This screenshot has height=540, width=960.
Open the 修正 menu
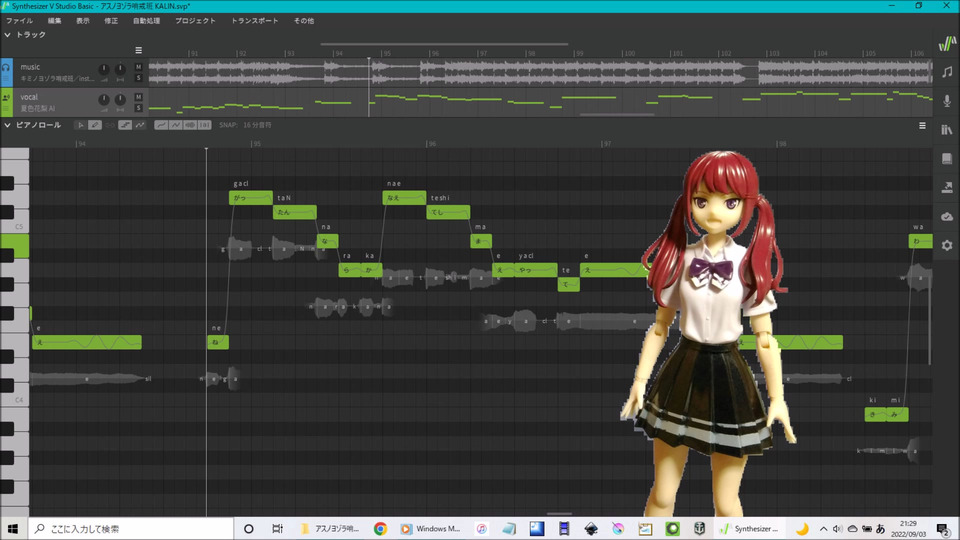[111, 21]
